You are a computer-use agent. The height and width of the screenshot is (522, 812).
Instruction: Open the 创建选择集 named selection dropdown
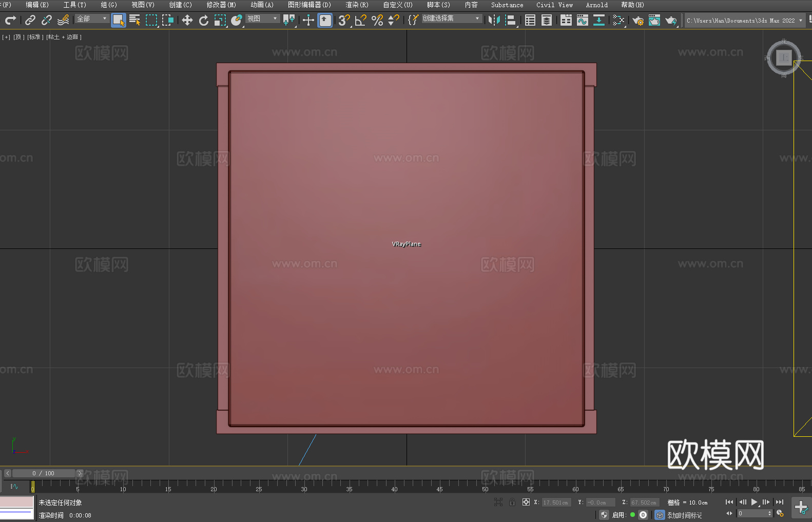click(x=452, y=18)
